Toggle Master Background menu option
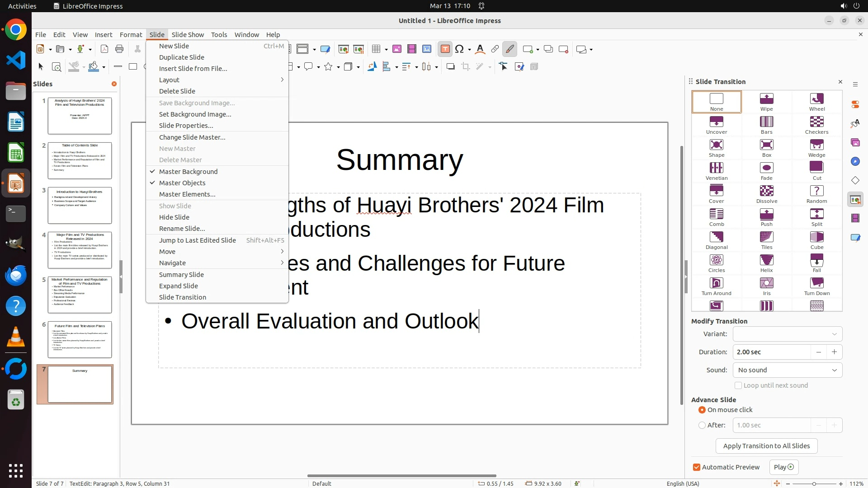 click(188, 172)
